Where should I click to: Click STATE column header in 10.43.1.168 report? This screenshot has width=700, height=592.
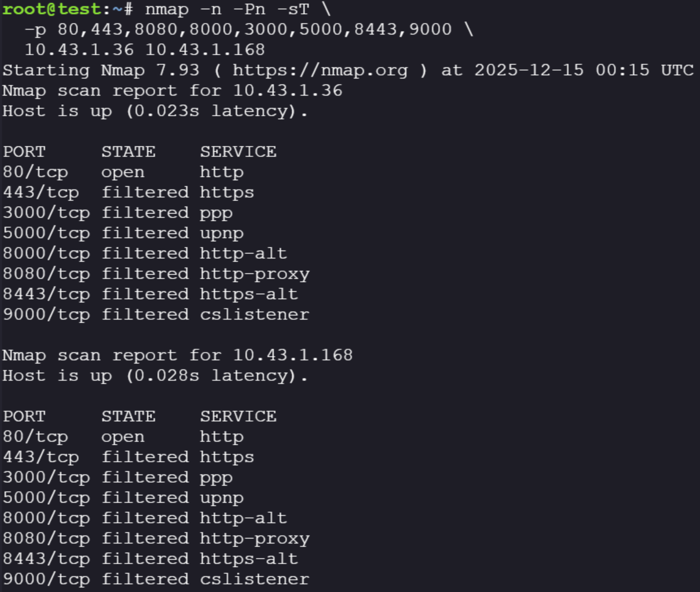[128, 417]
